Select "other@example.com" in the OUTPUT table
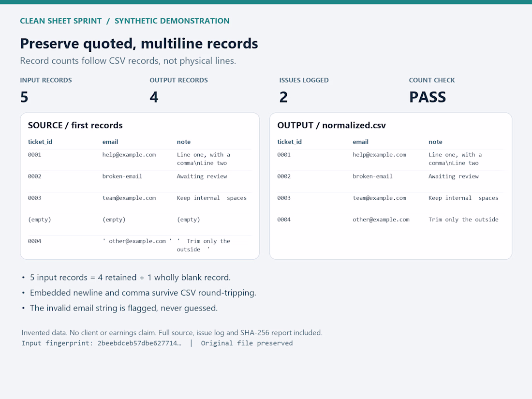 click(x=381, y=220)
